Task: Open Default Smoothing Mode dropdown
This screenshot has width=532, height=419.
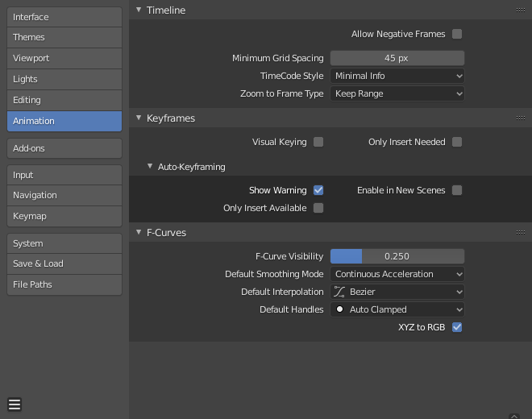Action: point(397,274)
